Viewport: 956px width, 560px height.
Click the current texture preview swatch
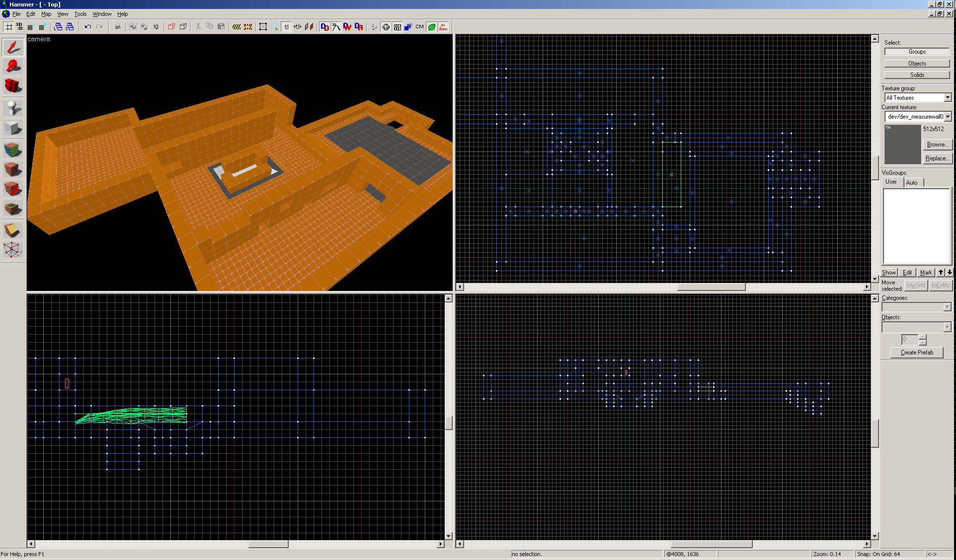902,144
